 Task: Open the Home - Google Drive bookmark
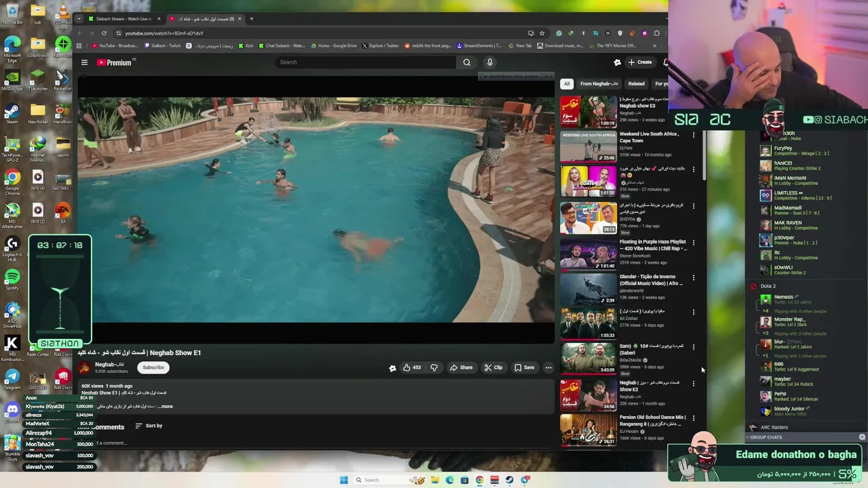[x=334, y=46]
